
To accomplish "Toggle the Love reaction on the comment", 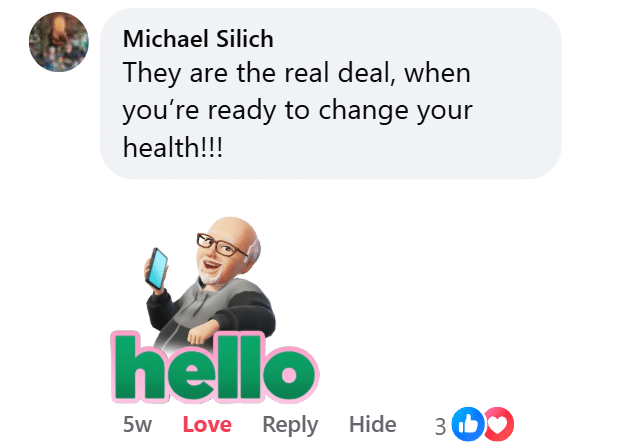I will pos(207,424).
